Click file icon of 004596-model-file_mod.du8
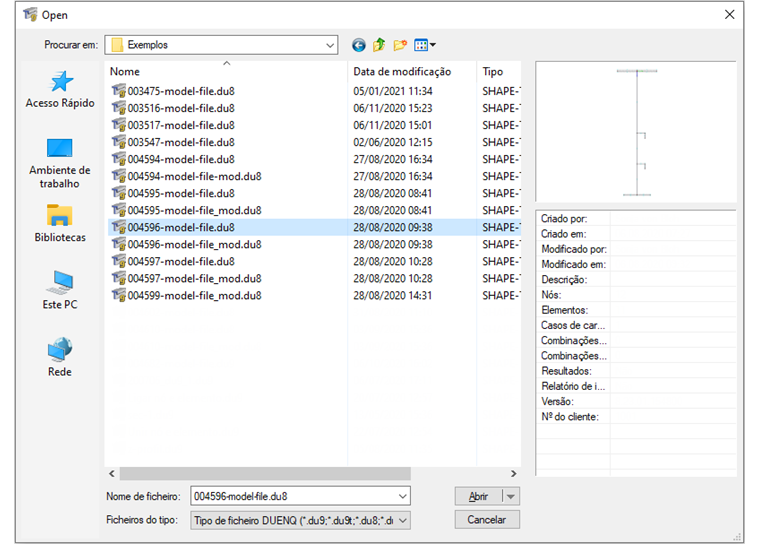Viewport: 760px width, 544px height. pos(119,244)
